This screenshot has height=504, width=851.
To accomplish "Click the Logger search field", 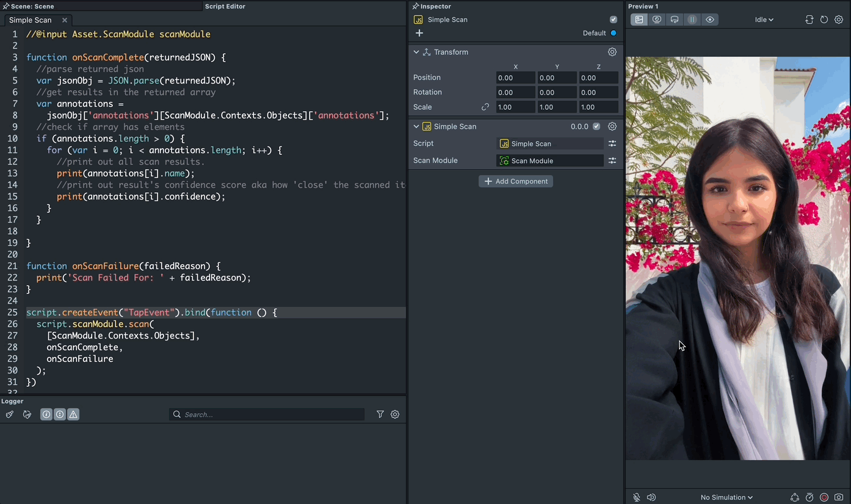I will tap(272, 414).
